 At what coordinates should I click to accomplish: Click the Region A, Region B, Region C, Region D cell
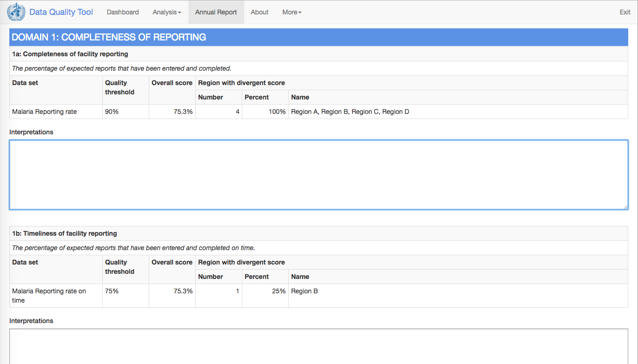[x=350, y=112]
